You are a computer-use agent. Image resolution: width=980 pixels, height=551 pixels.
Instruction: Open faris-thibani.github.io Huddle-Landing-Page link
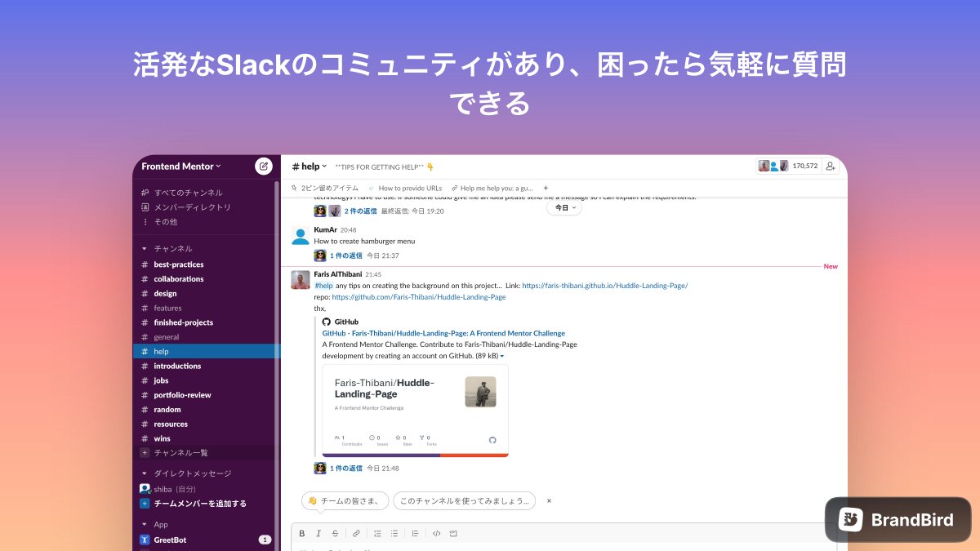pos(605,286)
